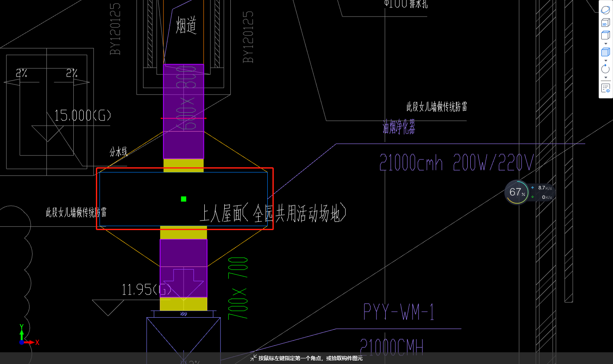Click the upper purple 600x800 duct segment
This screenshot has height=364, width=613.
(x=183, y=111)
